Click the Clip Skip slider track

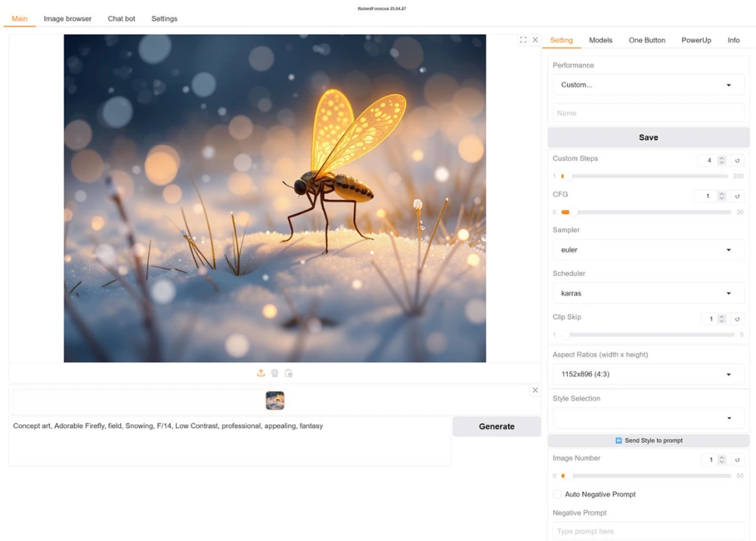pyautogui.click(x=648, y=334)
